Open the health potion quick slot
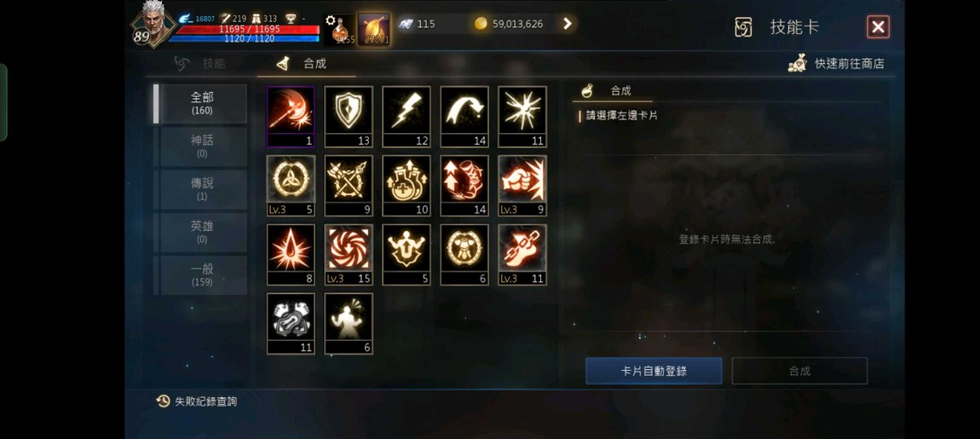 point(339,29)
